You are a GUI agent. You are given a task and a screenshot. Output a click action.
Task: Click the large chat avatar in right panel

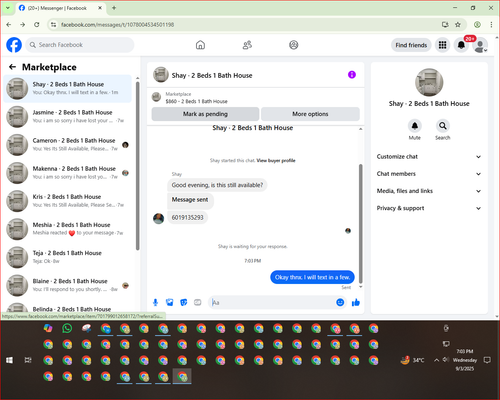429,82
